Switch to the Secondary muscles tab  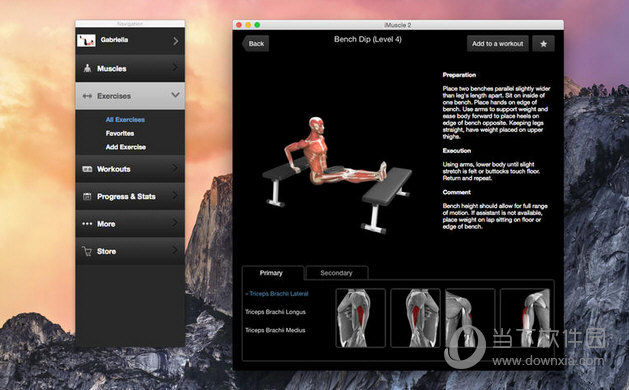click(x=337, y=273)
